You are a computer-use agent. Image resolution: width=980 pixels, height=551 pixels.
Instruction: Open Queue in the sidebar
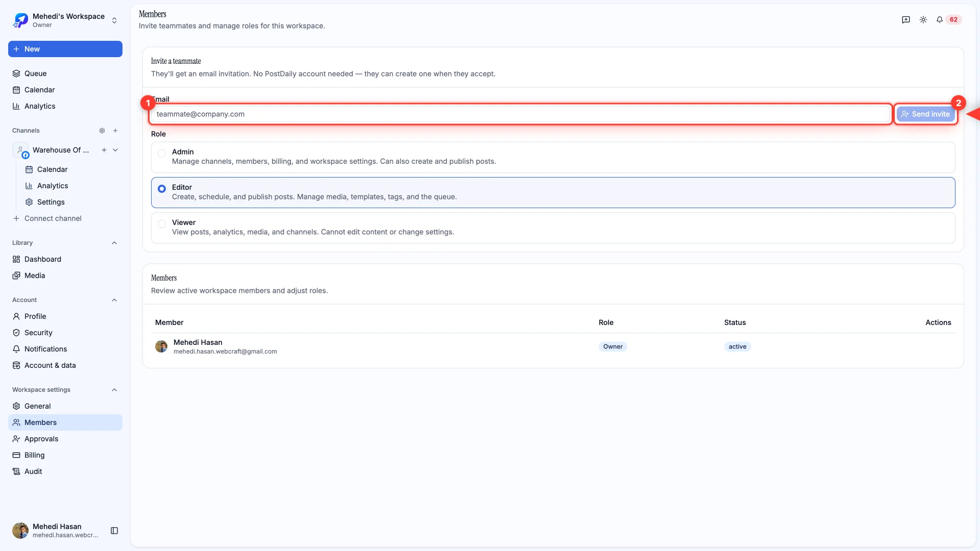pos(65,73)
